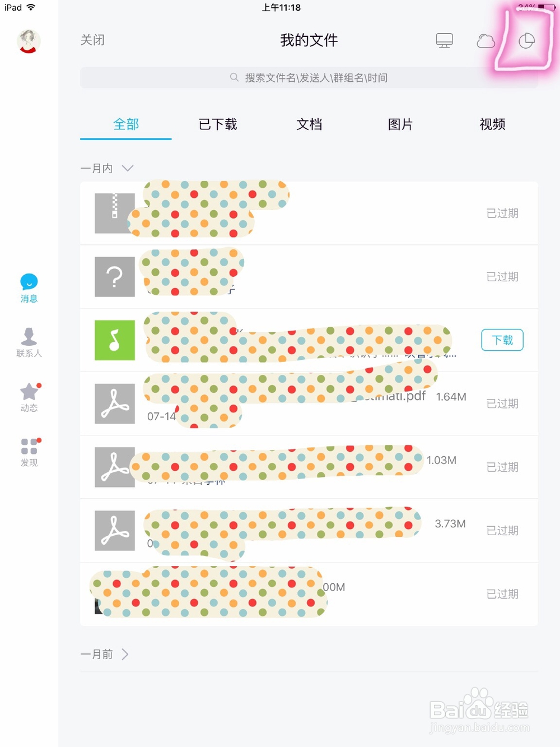Switch to the 视频 videos tab
This screenshot has height=747, width=560.
pyautogui.click(x=492, y=124)
